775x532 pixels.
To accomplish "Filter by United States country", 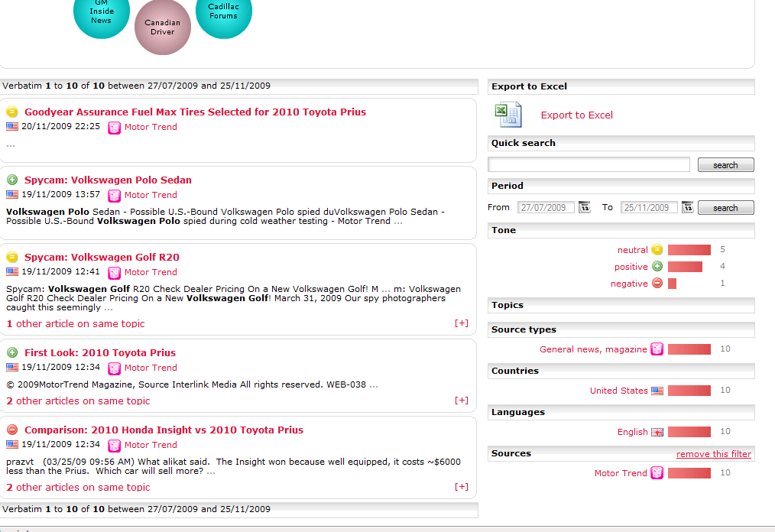I will [619, 391].
